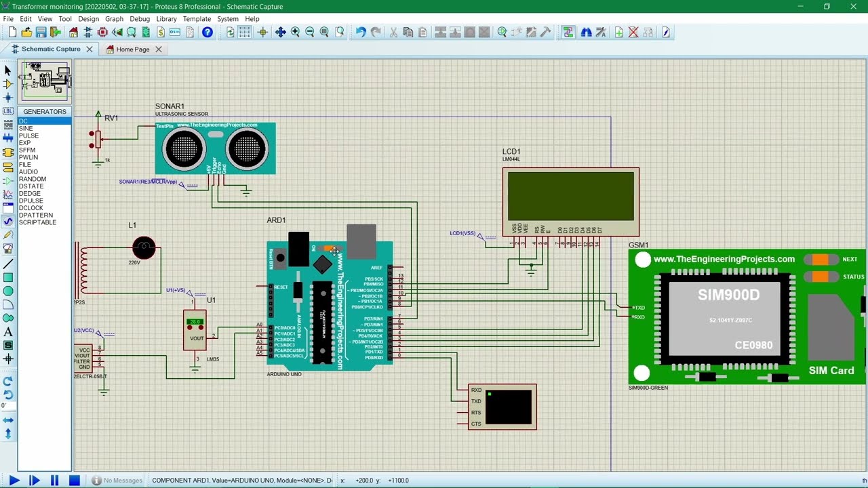
Task: Open search and tag binoculars icon
Action: [586, 32]
